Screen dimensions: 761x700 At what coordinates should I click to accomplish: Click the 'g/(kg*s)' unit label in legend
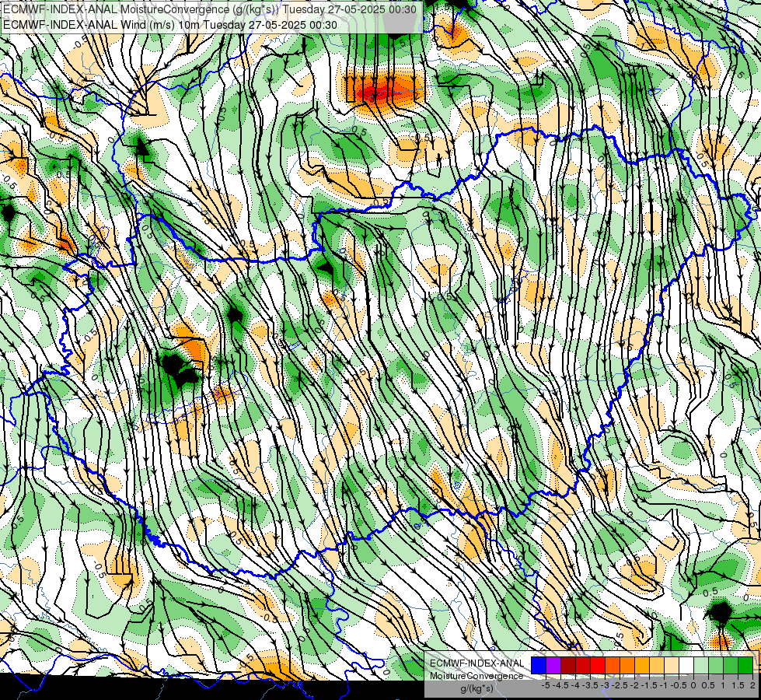click(x=476, y=689)
